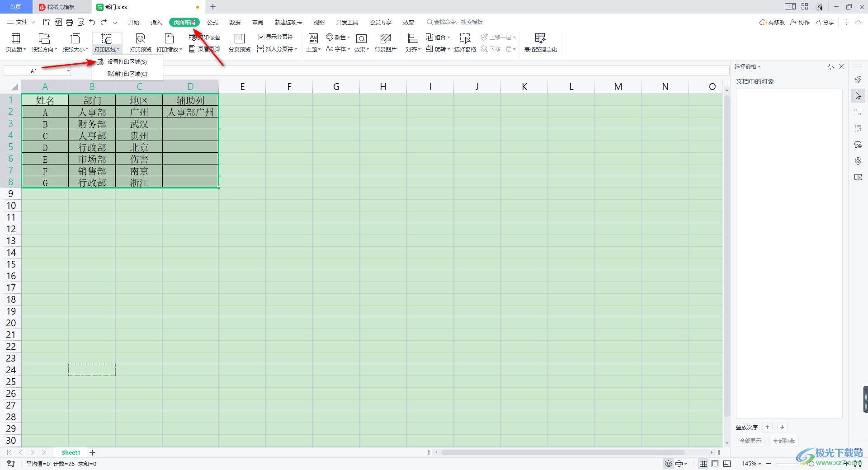868x470 pixels.
Task: Uncheck the 显示分页符 checkbox
Action: [x=261, y=37]
